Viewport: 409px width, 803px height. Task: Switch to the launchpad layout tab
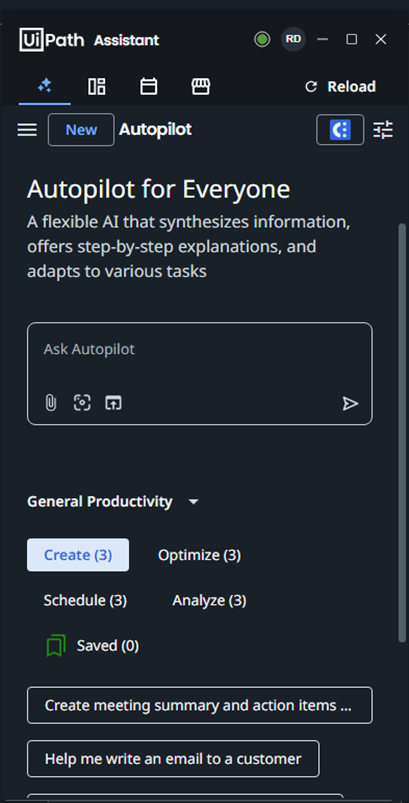click(x=97, y=86)
